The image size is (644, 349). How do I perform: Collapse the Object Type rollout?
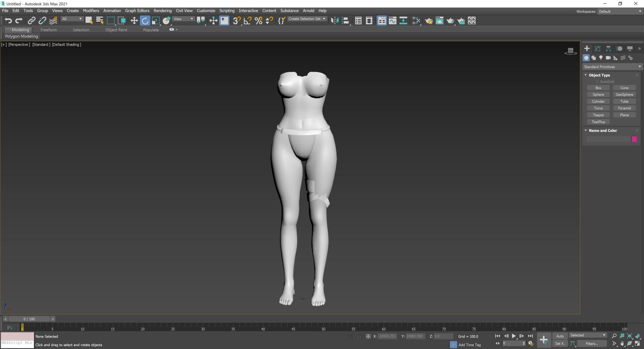point(586,75)
